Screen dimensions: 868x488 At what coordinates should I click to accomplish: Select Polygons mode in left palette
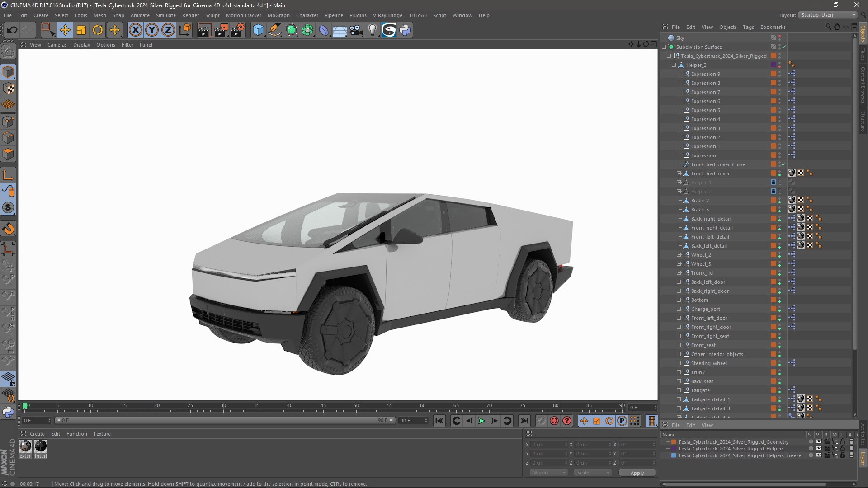coord(8,154)
